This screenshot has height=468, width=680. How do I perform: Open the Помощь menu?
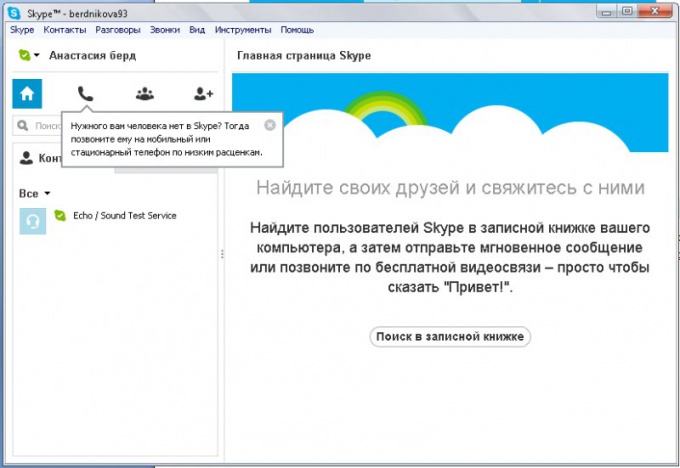pyautogui.click(x=297, y=30)
